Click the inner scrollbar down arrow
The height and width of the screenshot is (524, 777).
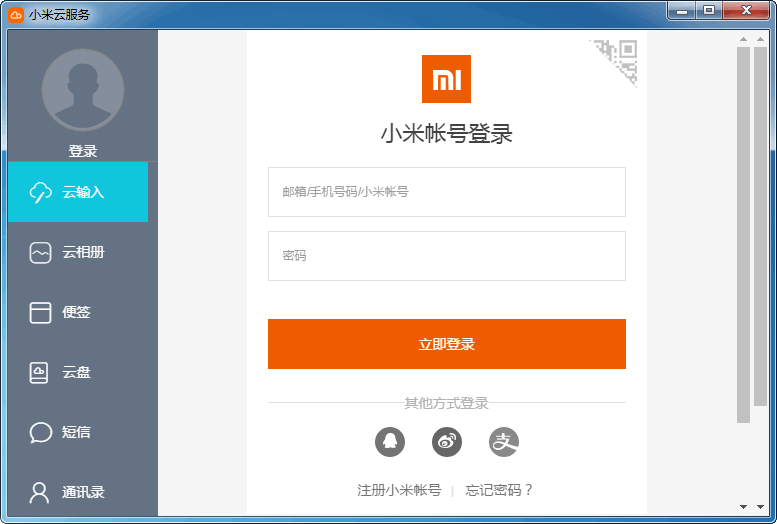pos(743,507)
